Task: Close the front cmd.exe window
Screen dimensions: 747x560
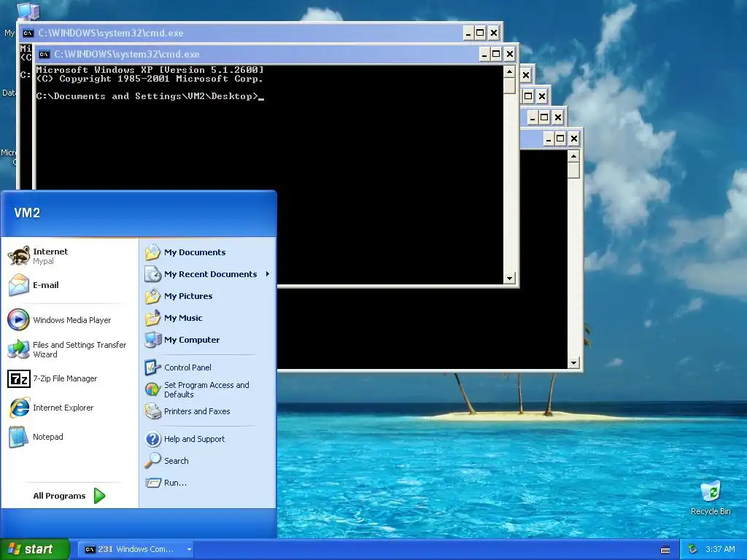Action: [510, 54]
